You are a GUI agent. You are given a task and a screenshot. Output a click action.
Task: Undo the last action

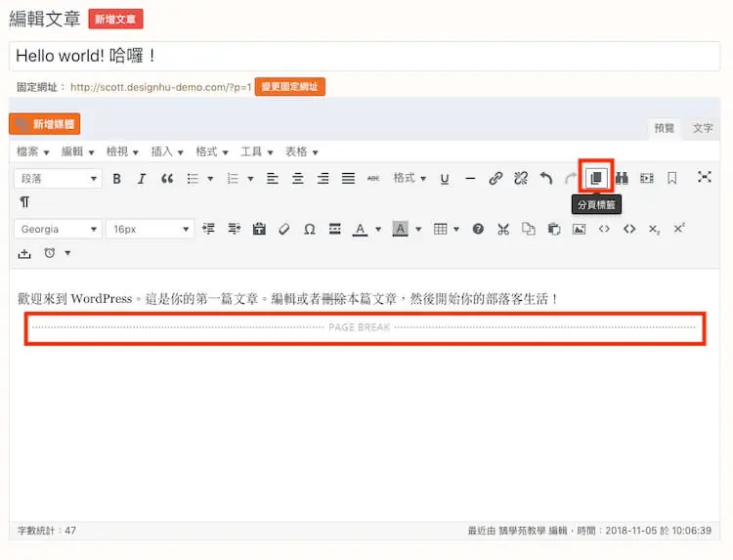546,179
